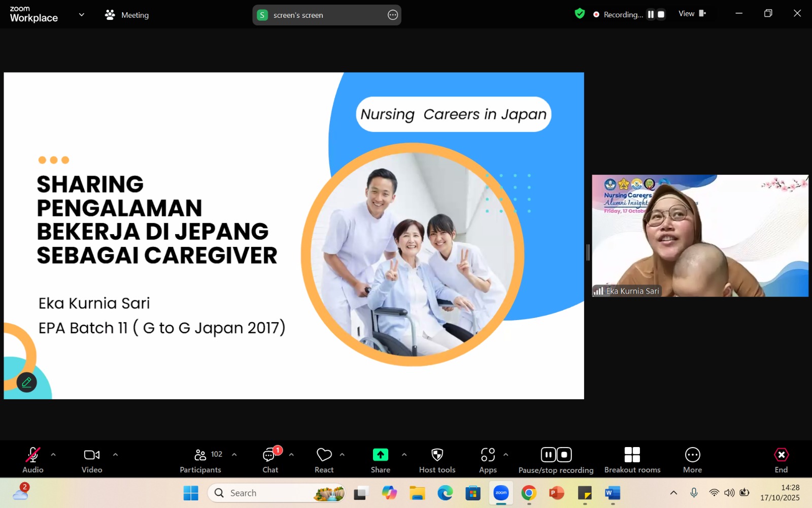Open the system volume control
This screenshot has height=508, width=812.
pos(729,492)
